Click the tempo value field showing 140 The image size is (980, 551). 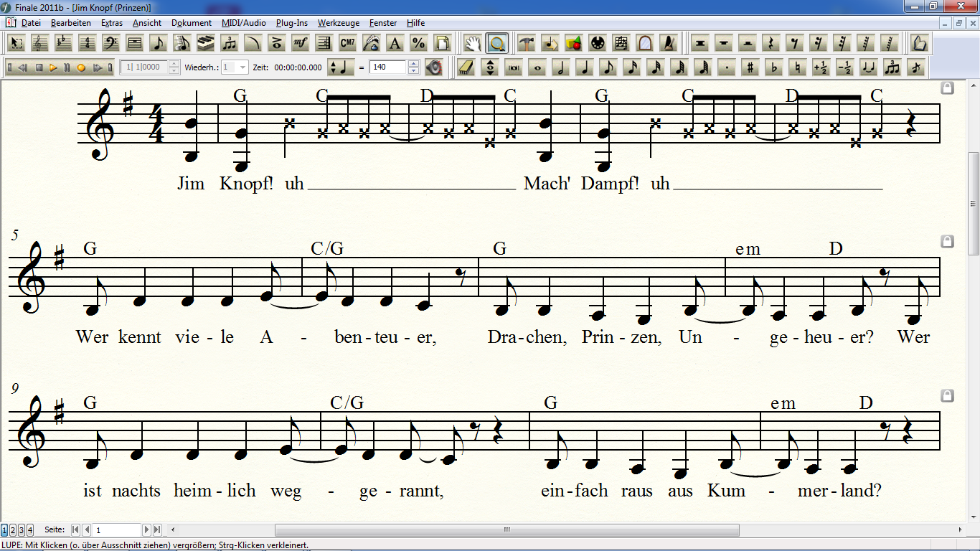click(x=388, y=67)
